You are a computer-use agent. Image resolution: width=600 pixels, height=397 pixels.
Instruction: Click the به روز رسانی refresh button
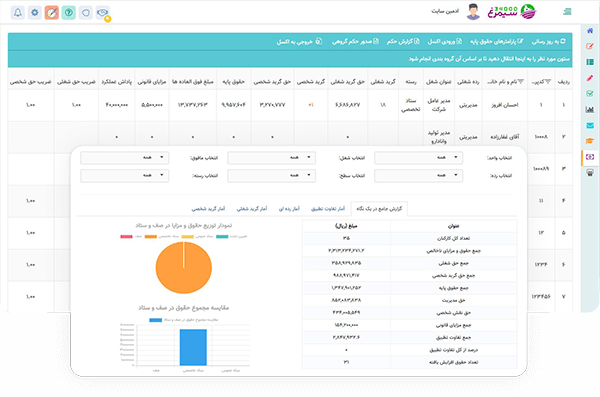tap(548, 41)
